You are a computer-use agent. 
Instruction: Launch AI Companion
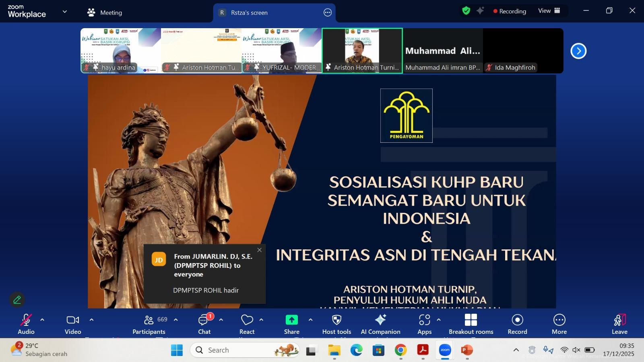(380, 324)
